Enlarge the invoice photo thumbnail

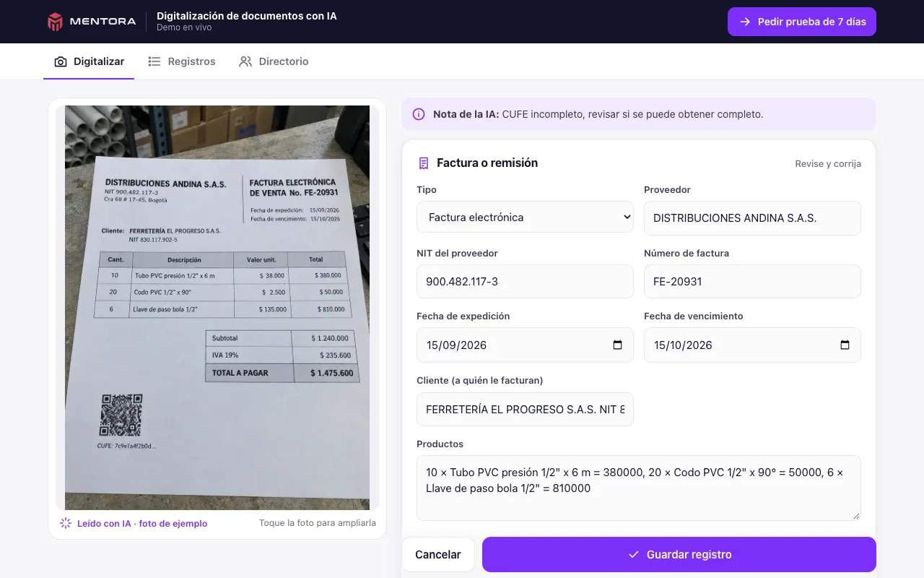[x=217, y=308]
